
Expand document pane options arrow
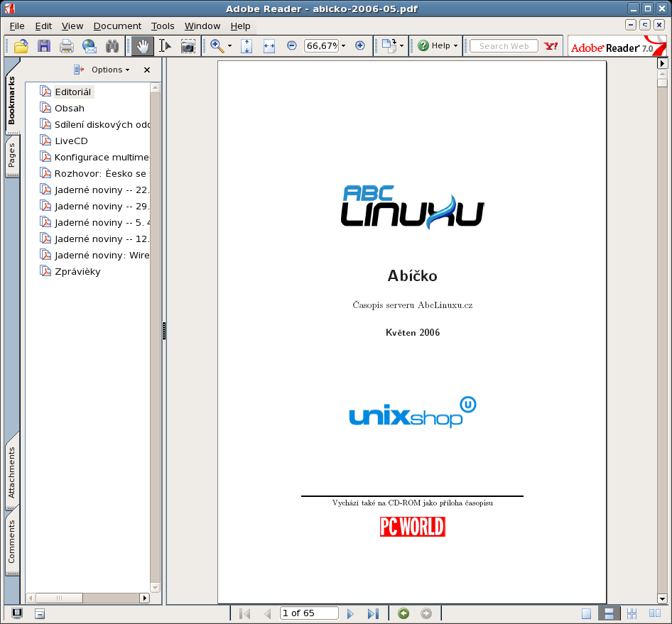point(662,63)
